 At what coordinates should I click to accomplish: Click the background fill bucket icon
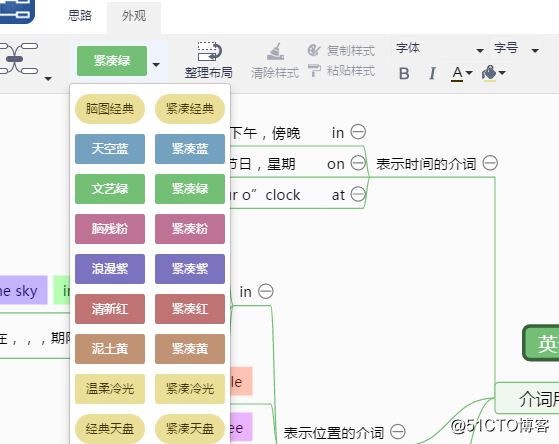[489, 73]
